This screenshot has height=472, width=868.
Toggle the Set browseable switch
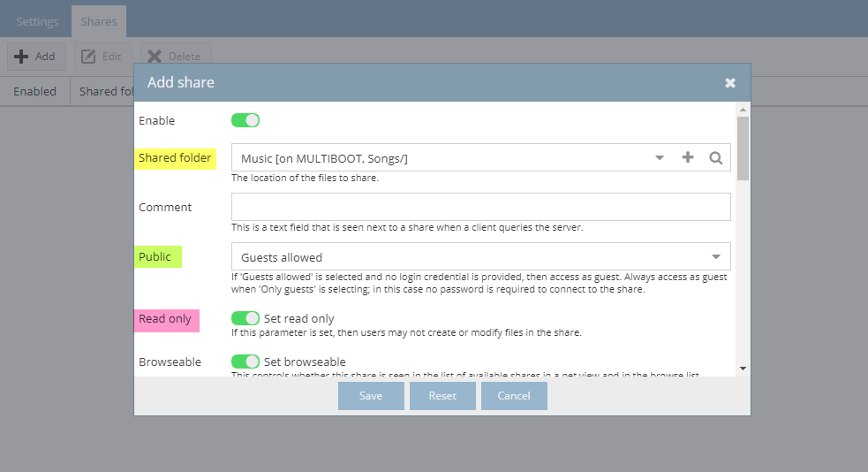(245, 362)
